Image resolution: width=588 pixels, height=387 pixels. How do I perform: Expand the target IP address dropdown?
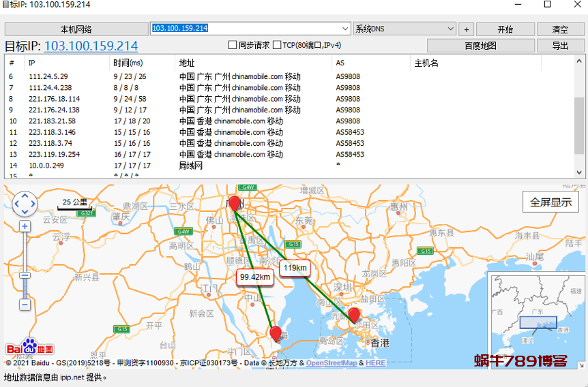(x=347, y=29)
